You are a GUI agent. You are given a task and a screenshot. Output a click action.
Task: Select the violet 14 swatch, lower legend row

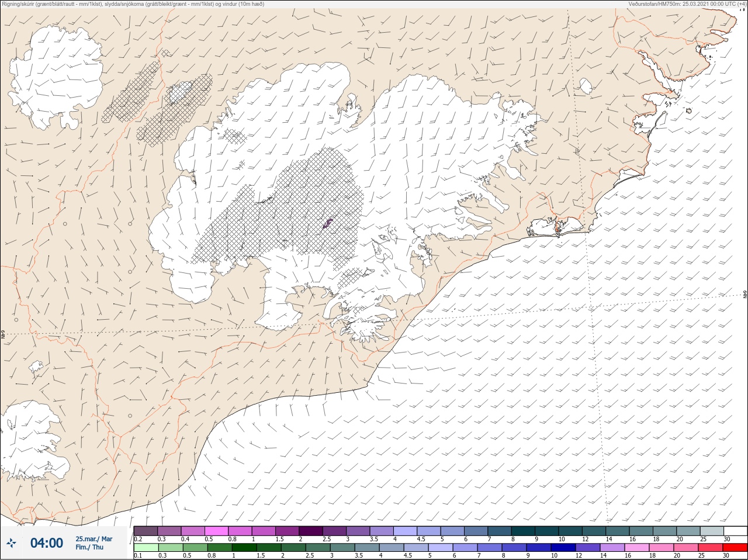click(x=612, y=548)
